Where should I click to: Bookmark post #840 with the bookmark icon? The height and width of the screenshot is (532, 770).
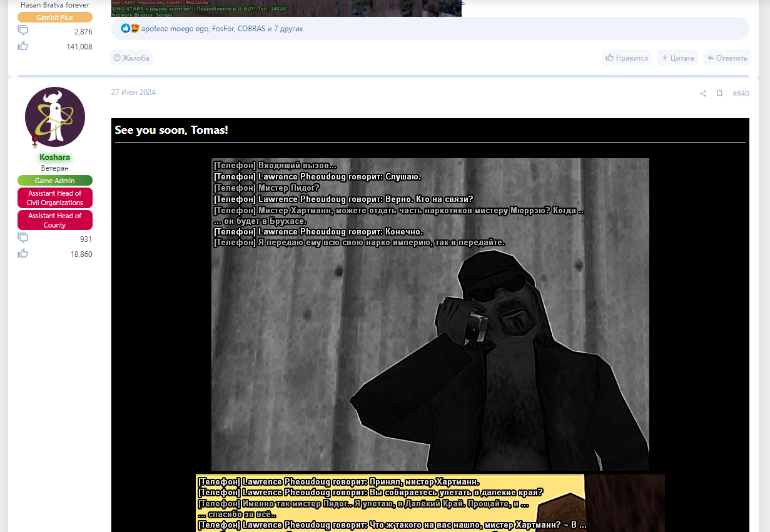pos(719,94)
